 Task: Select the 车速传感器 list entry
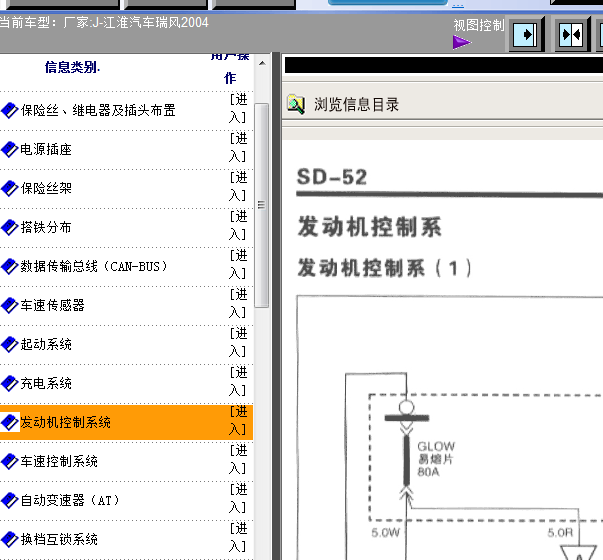[53, 305]
